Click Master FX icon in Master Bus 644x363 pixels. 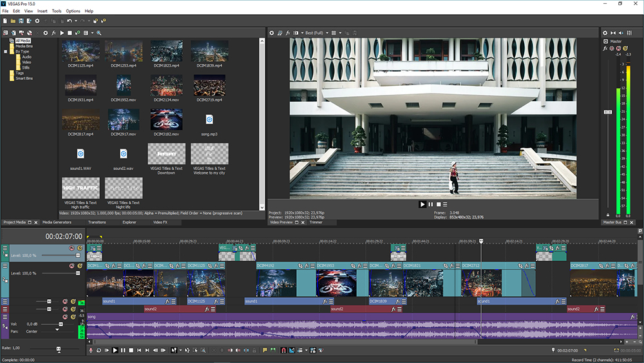point(605,48)
